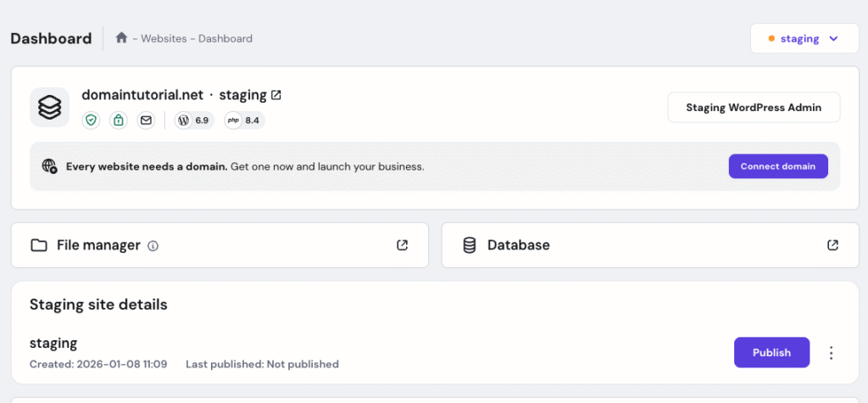Publish the staging site

pyautogui.click(x=771, y=353)
